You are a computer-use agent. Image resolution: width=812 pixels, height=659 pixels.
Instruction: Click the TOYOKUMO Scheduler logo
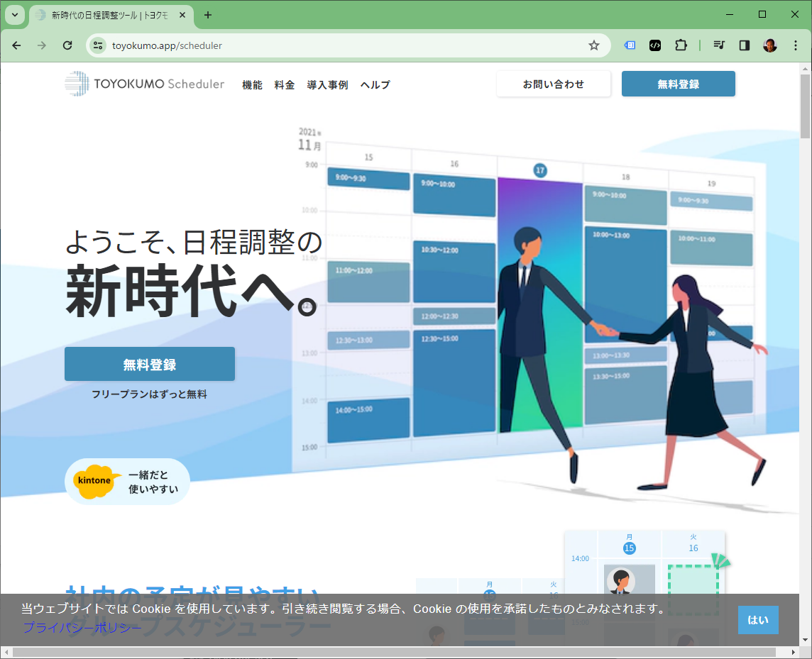pyautogui.click(x=144, y=84)
